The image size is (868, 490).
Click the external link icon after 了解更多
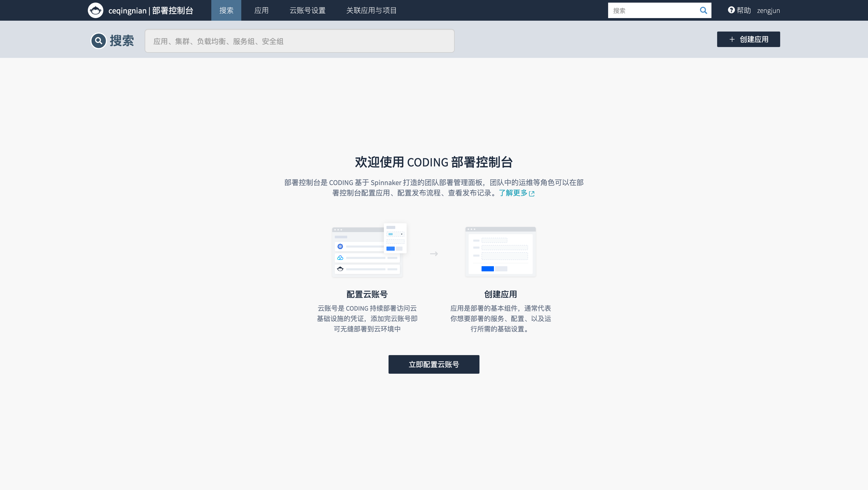[x=532, y=193]
